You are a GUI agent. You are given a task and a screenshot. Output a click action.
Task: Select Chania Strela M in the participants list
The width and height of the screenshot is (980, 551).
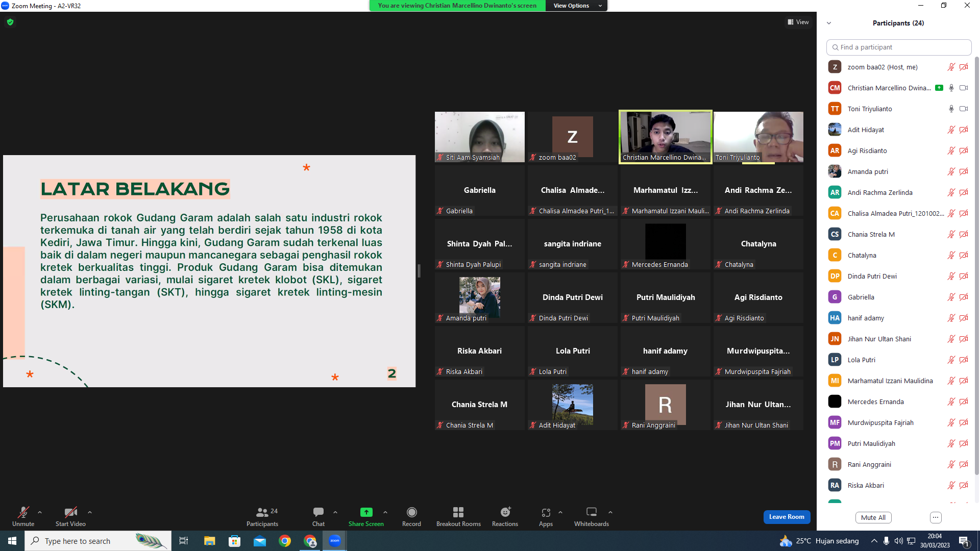(x=899, y=234)
